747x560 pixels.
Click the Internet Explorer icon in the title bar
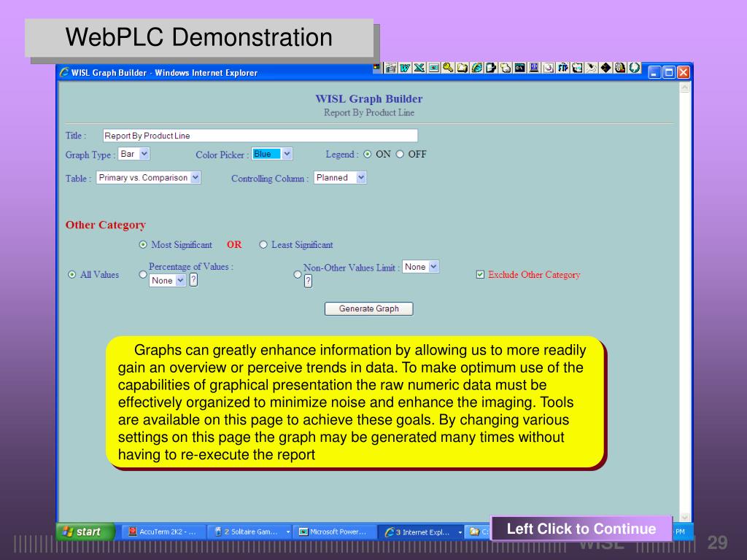click(x=64, y=72)
